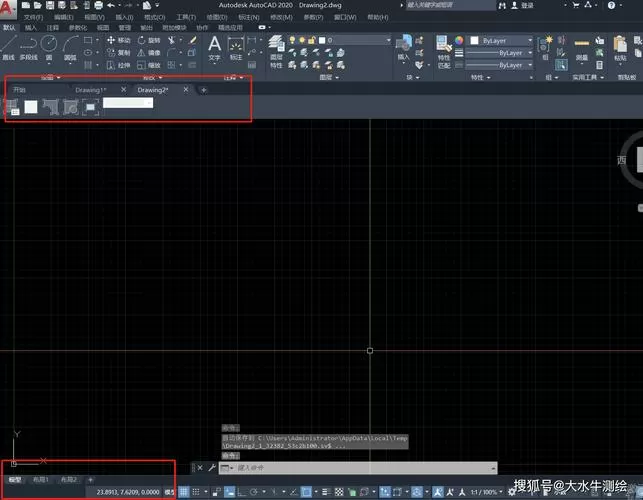Open the Text annotation tool
This screenshot has height=500, width=643.
tap(214, 48)
